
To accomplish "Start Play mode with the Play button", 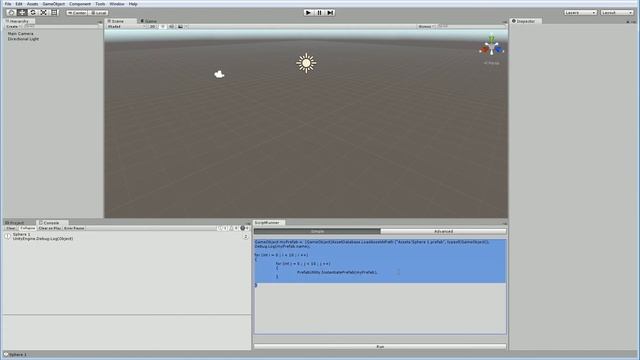I will coord(308,13).
